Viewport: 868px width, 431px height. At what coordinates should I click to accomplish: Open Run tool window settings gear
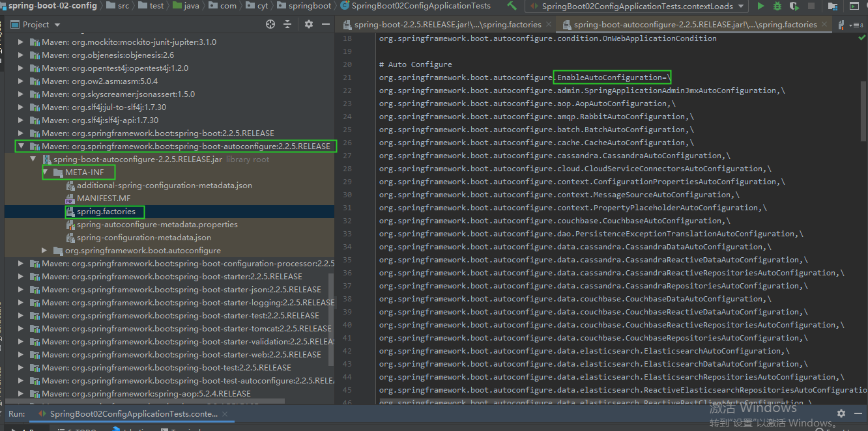841,413
